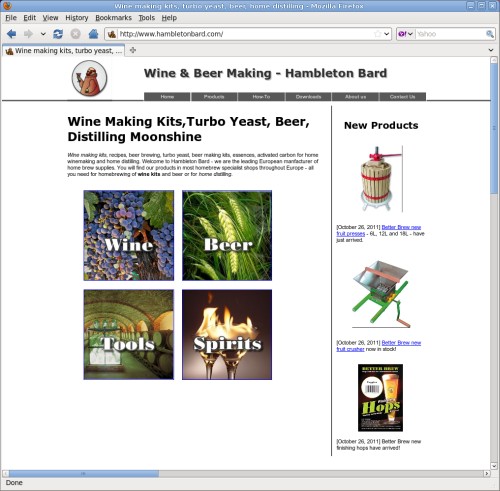The height and width of the screenshot is (491, 500).
Task: Open the Tools menu
Action: pos(147,18)
